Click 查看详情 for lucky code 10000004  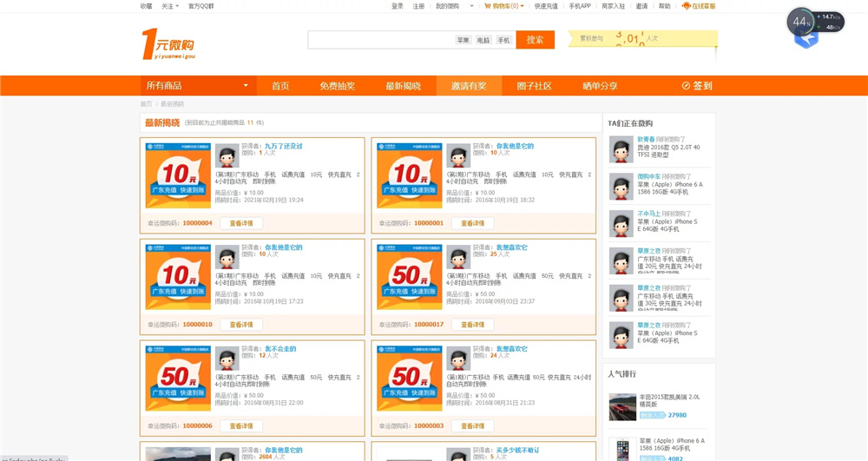pos(240,223)
